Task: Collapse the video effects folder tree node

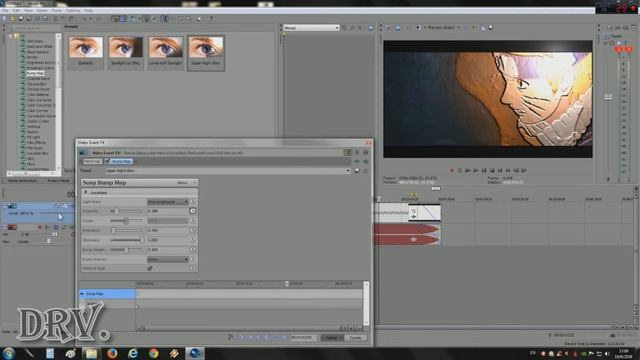Action: point(11,36)
